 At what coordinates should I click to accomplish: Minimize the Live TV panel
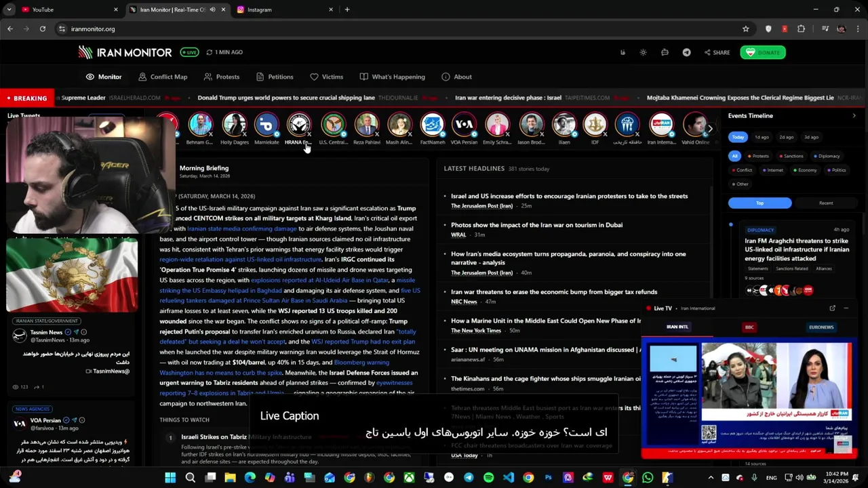click(x=846, y=308)
